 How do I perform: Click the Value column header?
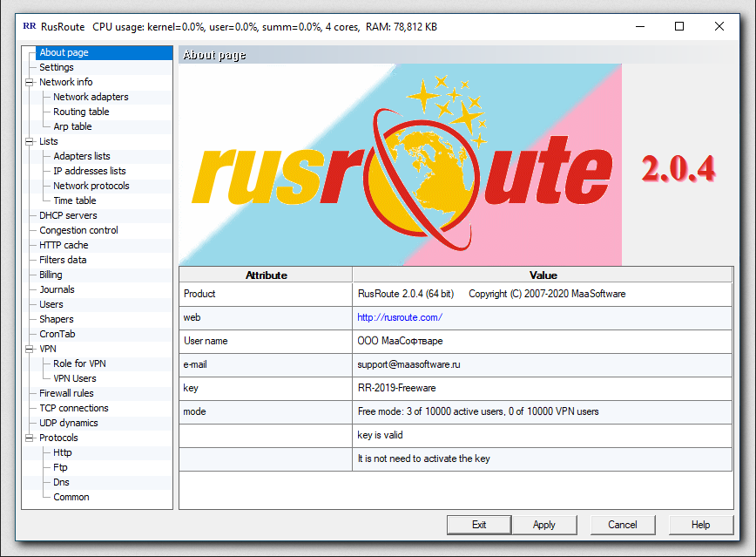pyautogui.click(x=543, y=275)
